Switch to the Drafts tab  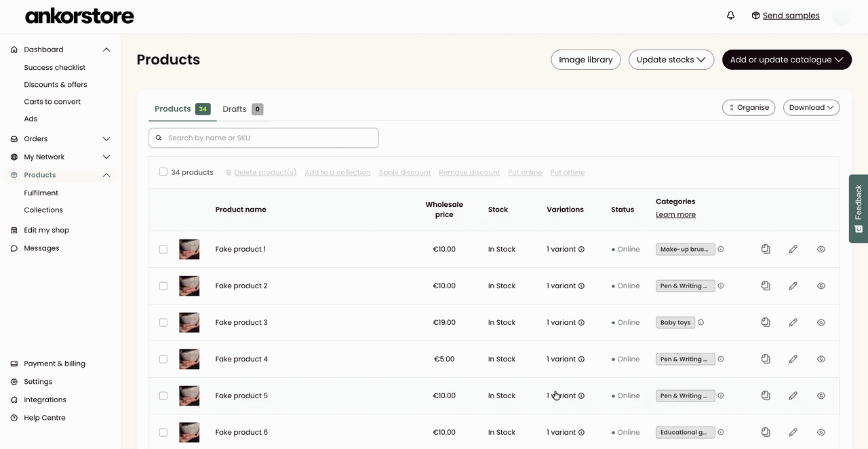(243, 109)
